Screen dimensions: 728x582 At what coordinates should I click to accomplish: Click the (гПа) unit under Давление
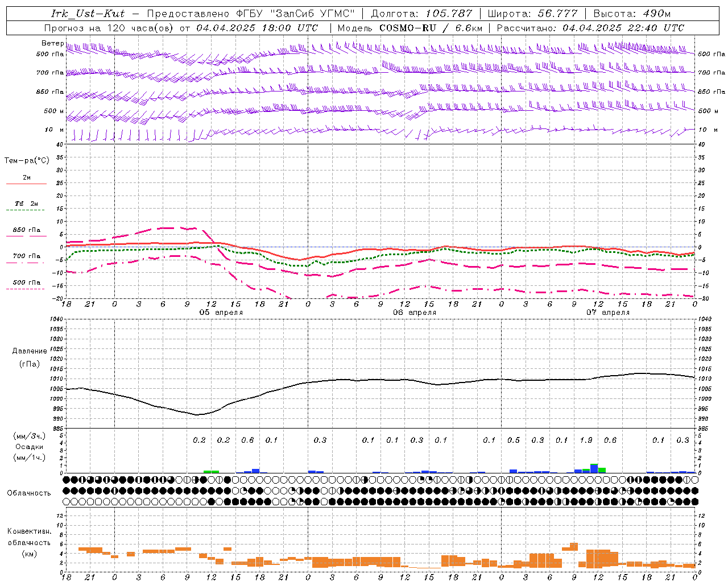30,364
